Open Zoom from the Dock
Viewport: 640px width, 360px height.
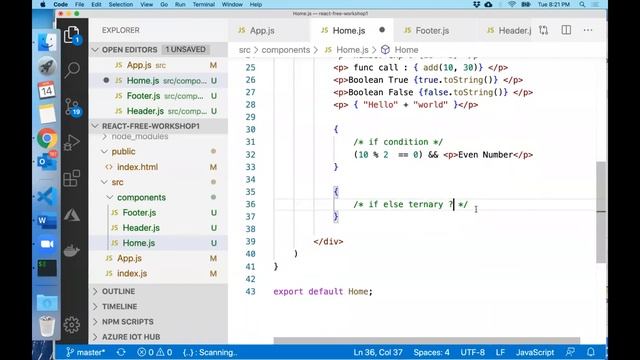click(47, 244)
